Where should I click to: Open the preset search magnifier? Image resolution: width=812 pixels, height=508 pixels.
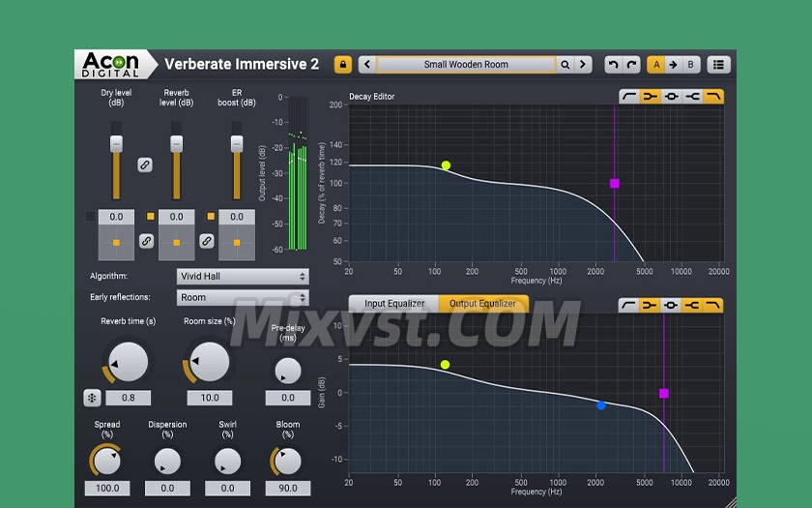[x=565, y=65]
